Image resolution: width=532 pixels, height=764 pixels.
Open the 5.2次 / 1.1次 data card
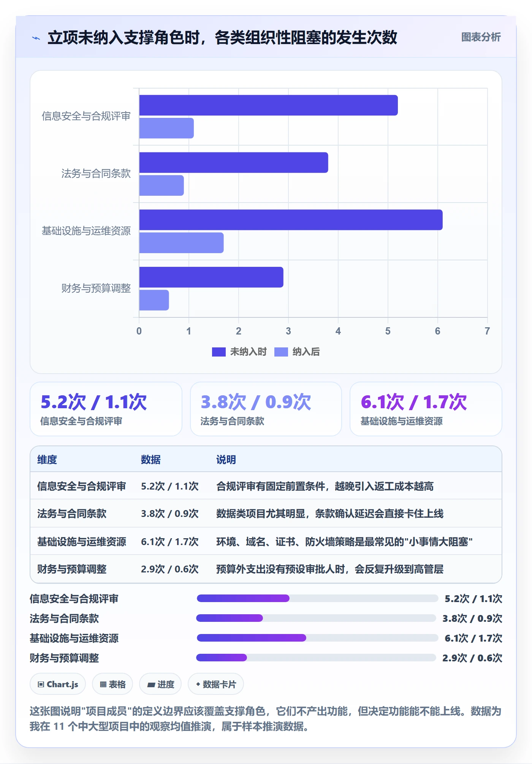pyautogui.click(x=106, y=409)
